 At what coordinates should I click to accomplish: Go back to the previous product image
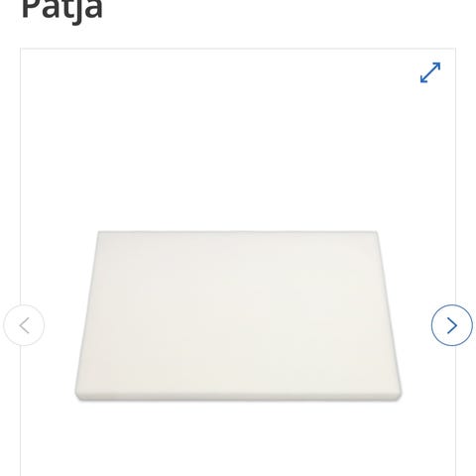coord(24,325)
